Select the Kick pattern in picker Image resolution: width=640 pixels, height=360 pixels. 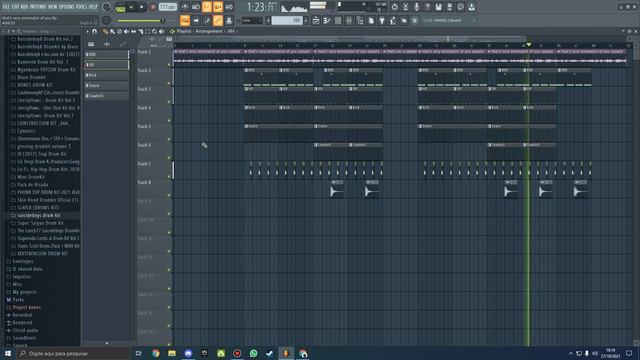point(107,75)
